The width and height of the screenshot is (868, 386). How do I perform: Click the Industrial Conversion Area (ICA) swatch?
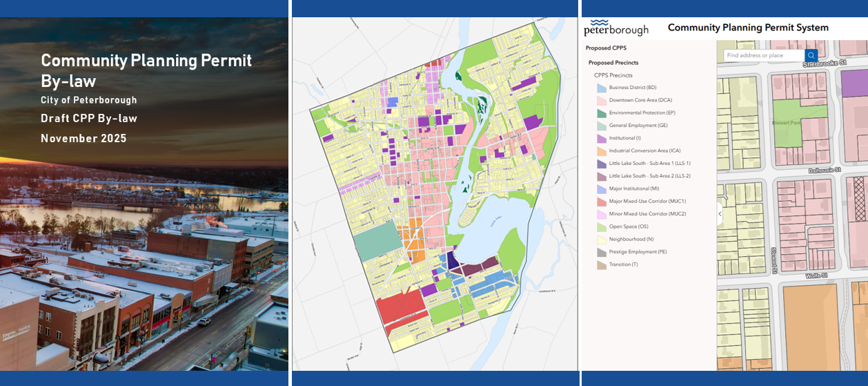[601, 151]
